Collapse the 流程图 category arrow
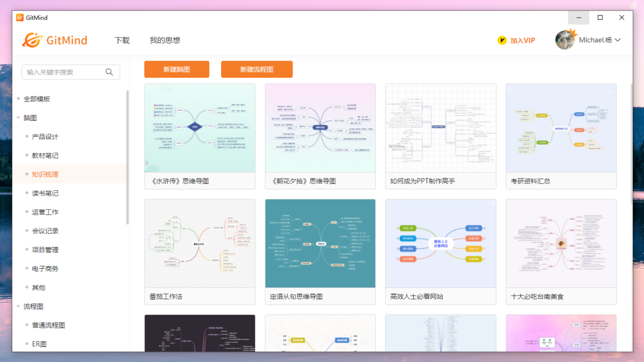 (x=18, y=307)
